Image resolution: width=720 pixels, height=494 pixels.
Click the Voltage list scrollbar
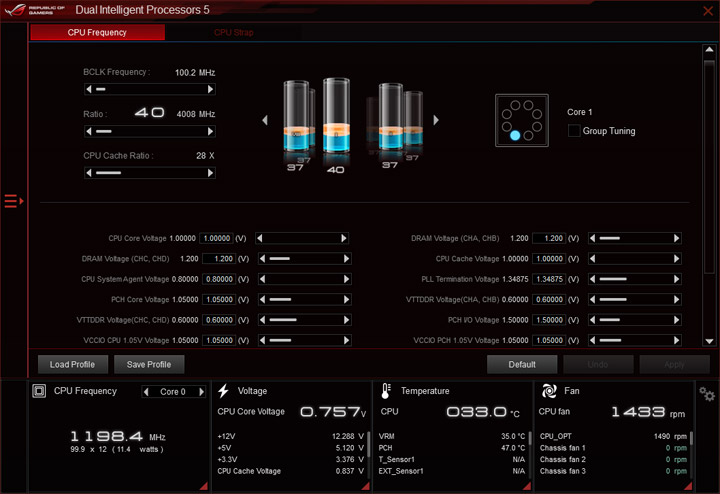point(368,444)
